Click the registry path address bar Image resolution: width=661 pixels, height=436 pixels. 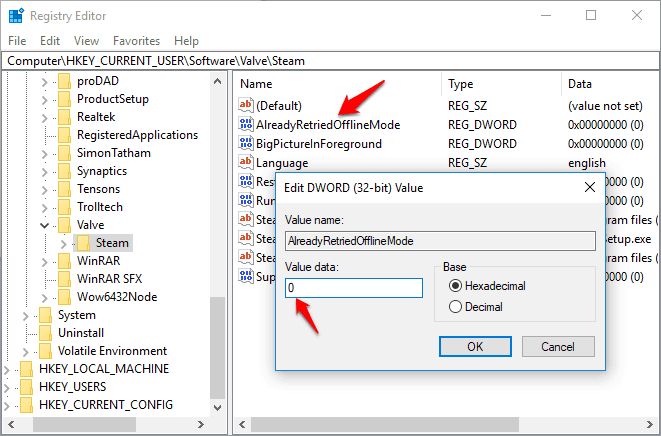point(330,61)
